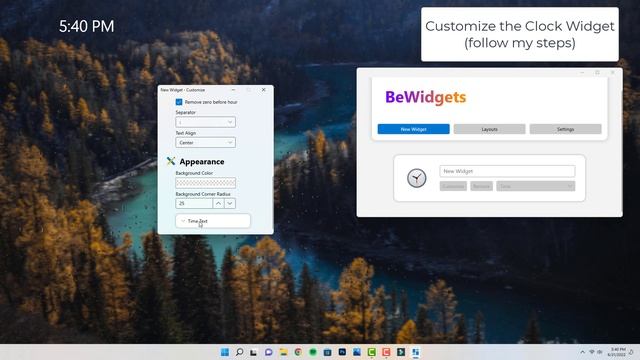Open taskbar Search
Viewport: 640px width, 360px height.
tap(240, 352)
